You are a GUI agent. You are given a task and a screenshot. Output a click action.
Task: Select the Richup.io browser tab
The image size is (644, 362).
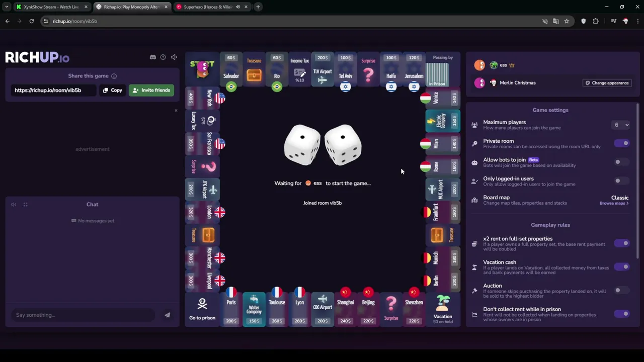132,7
